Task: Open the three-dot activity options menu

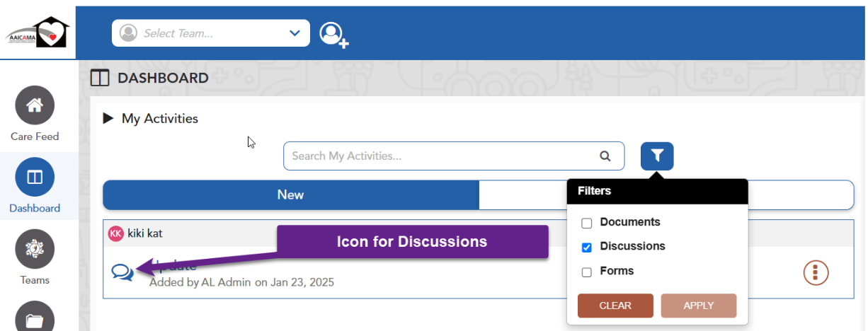Action: [816, 272]
